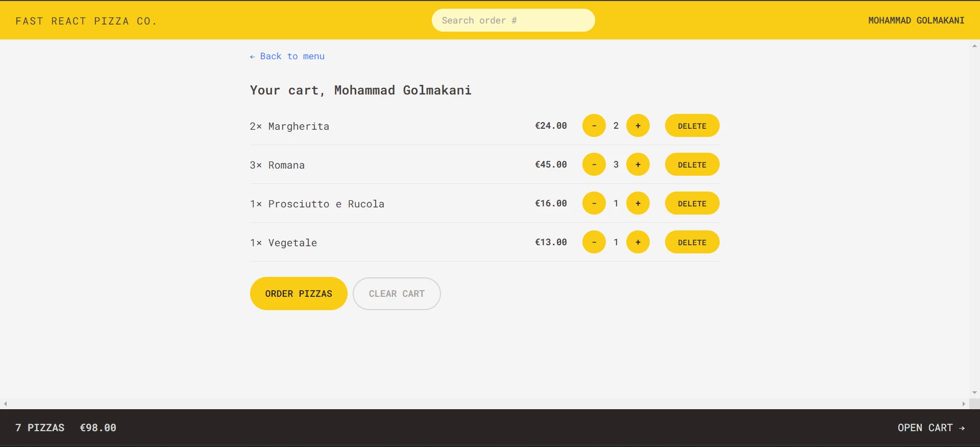The width and height of the screenshot is (980, 447).
Task: Clear the entire cart
Action: [x=397, y=294]
